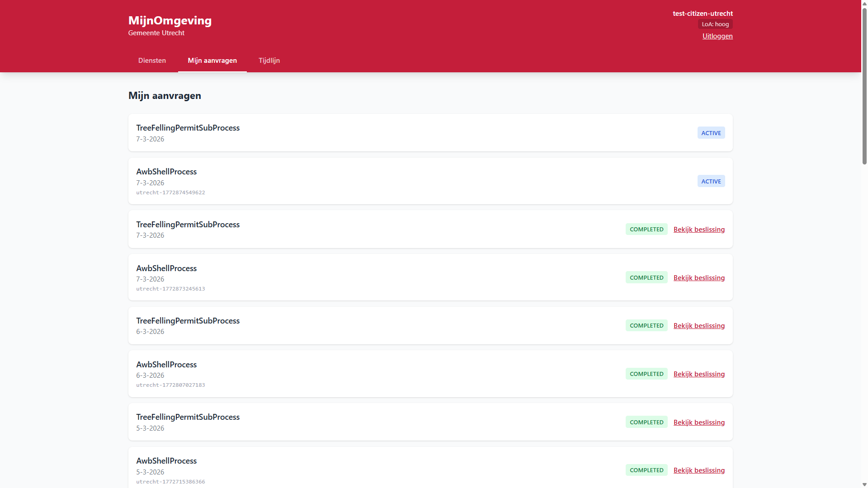The height and width of the screenshot is (488, 868).
Task: Open Bekijk beslissing for AwbShellProcess utrecht-1772715386366
Action: 699,470
